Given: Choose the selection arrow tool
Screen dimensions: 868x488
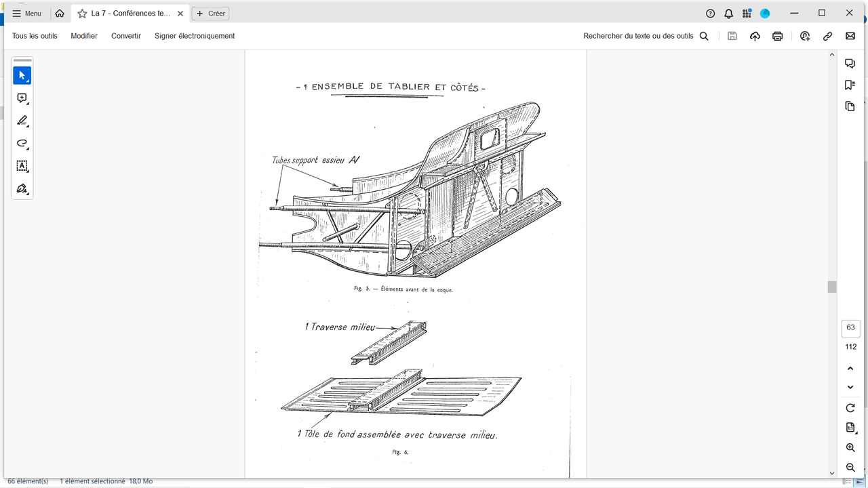Looking at the screenshot, I should pyautogui.click(x=22, y=75).
